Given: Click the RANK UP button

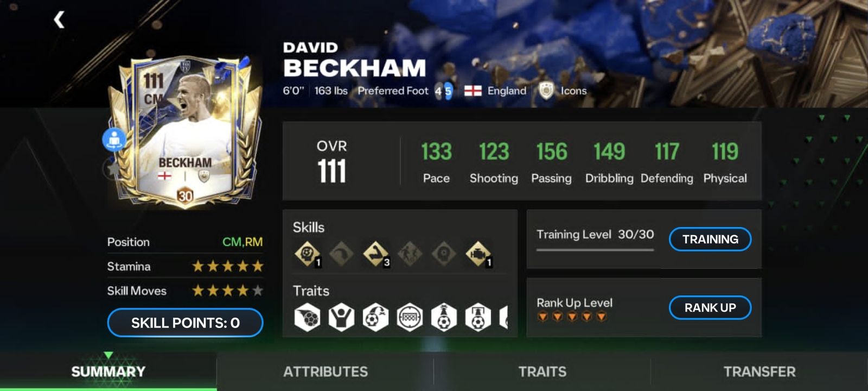Looking at the screenshot, I should pos(710,307).
